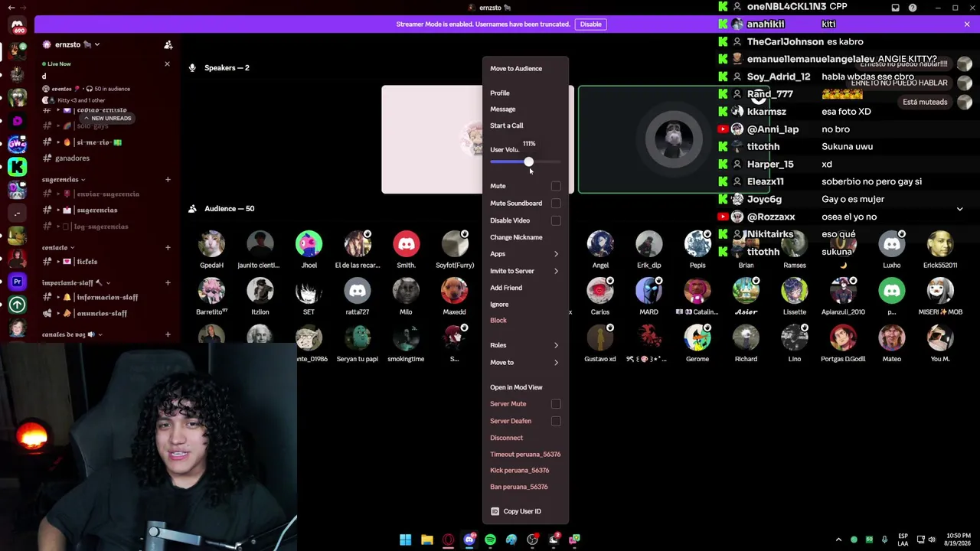Screen dimensions: 980x551
Task: Open Spotify from taskbar
Action: click(x=490, y=540)
